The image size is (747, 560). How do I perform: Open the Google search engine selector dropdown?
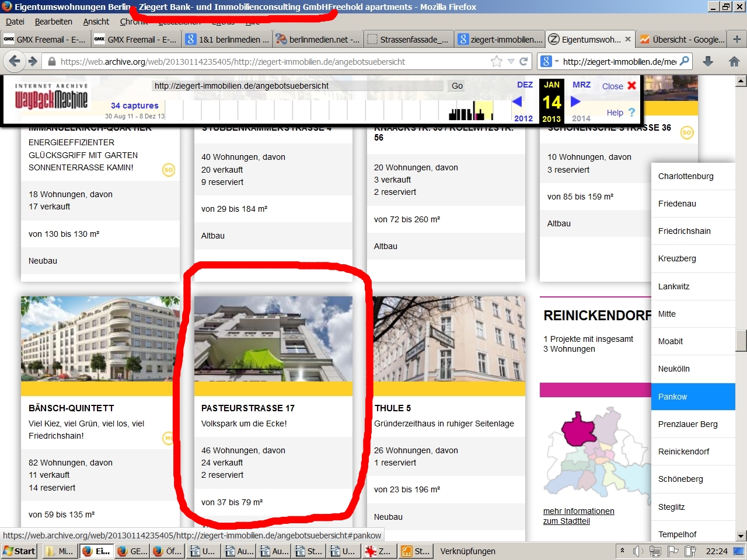(549, 61)
